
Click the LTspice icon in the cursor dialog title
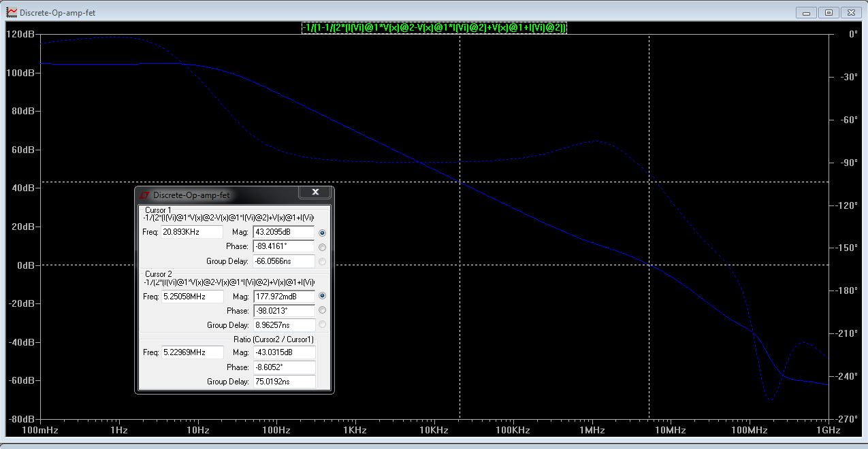click(x=144, y=195)
